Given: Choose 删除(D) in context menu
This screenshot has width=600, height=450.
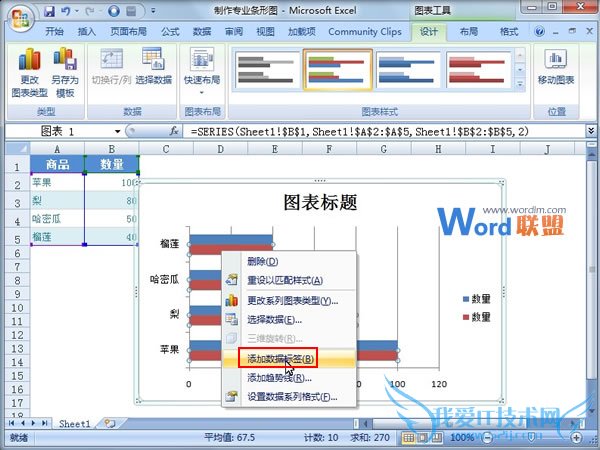Looking at the screenshot, I should (x=289, y=262).
